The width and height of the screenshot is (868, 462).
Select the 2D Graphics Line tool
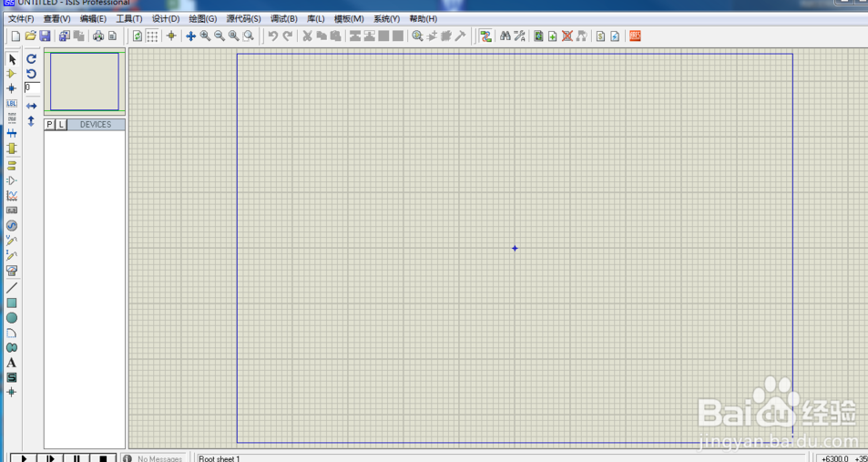tap(12, 288)
